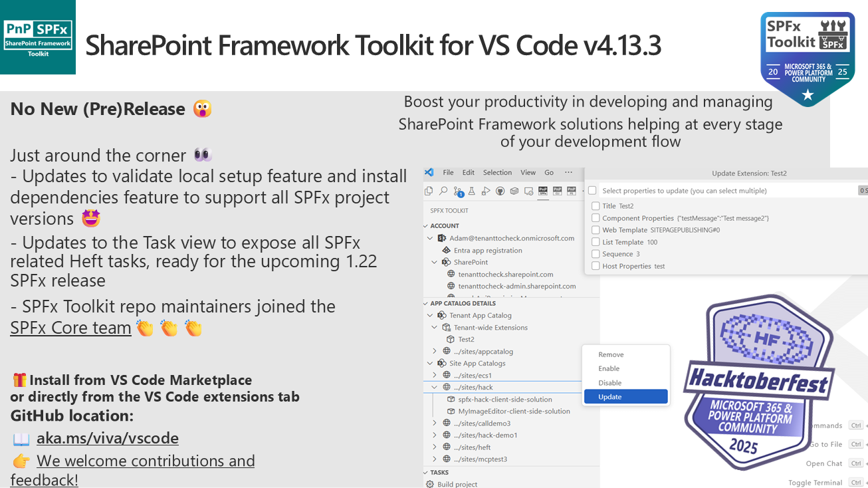
Task: Open the Selection menu
Action: click(497, 172)
